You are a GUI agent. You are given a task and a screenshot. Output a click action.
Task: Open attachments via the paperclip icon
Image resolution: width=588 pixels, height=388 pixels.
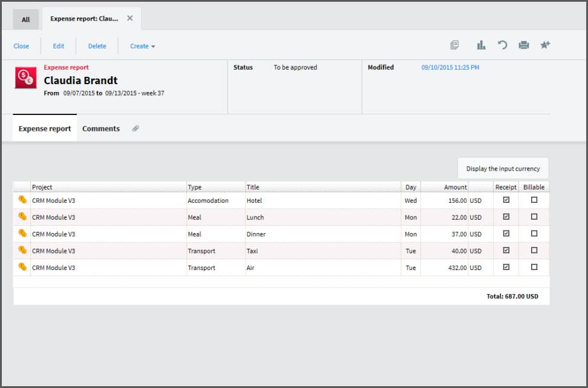click(136, 129)
